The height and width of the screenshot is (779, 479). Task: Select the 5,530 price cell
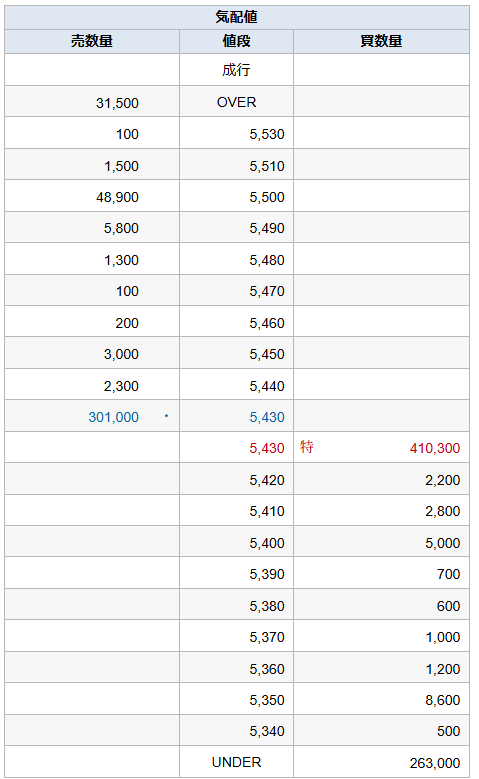pyautogui.click(x=237, y=134)
